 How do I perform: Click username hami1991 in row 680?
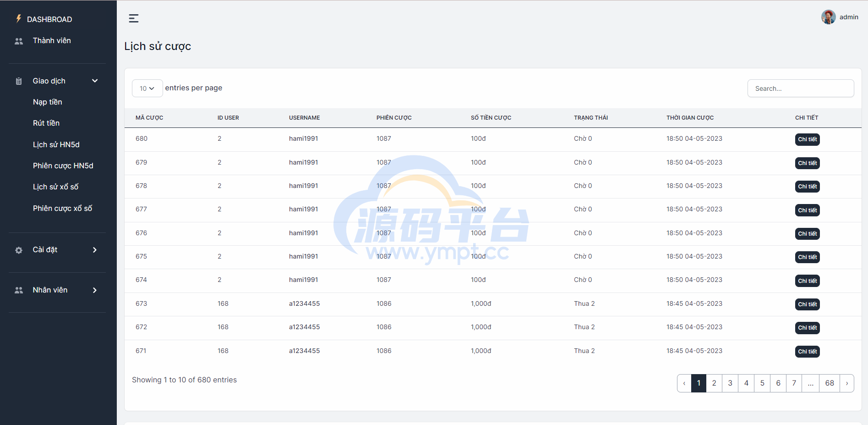coord(304,138)
